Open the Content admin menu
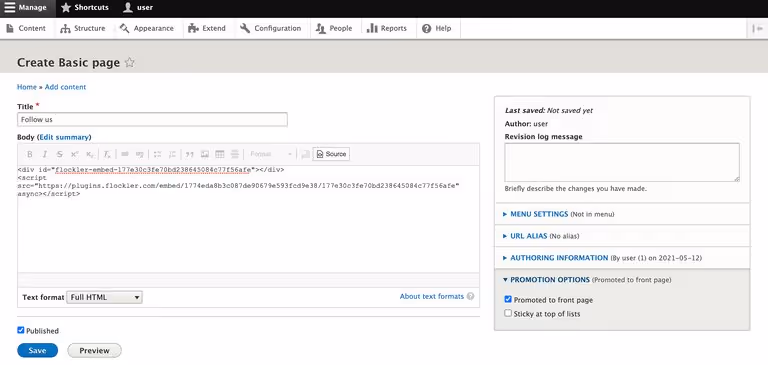Screen dimensions: 768x365 coord(26,28)
